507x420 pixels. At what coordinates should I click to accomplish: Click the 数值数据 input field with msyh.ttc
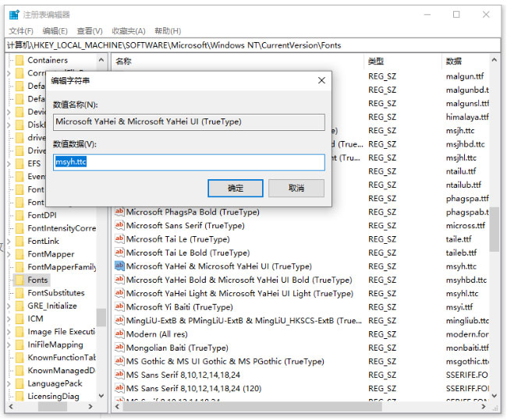tap(189, 162)
